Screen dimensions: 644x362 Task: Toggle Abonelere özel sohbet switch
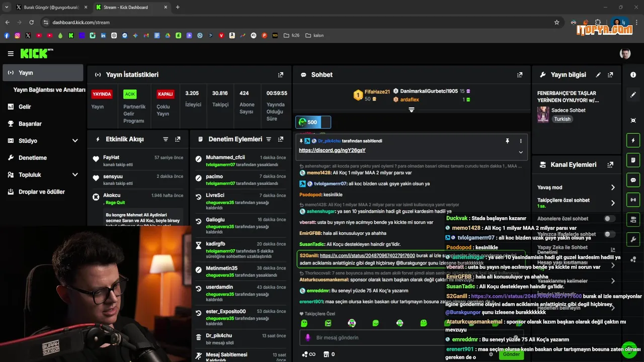609,219
